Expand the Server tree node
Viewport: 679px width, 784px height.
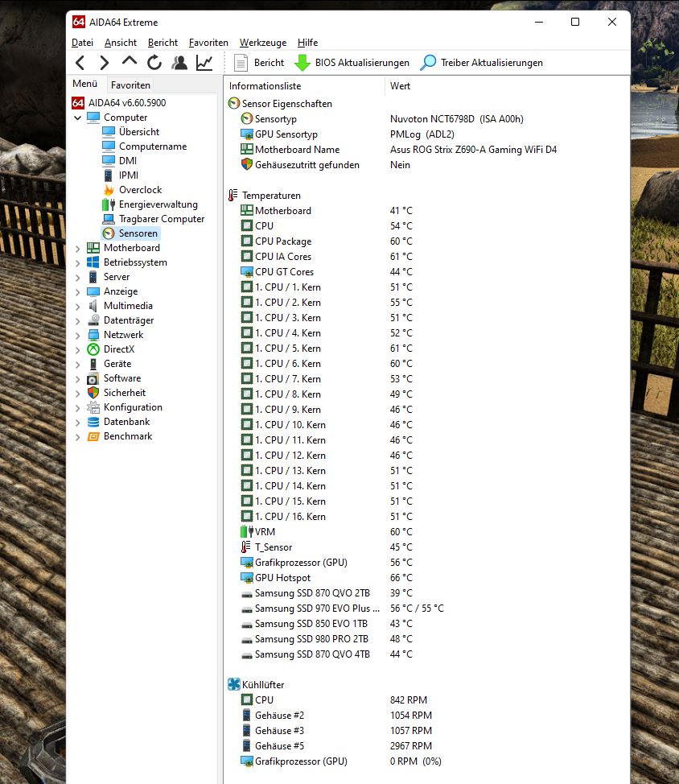point(77,278)
